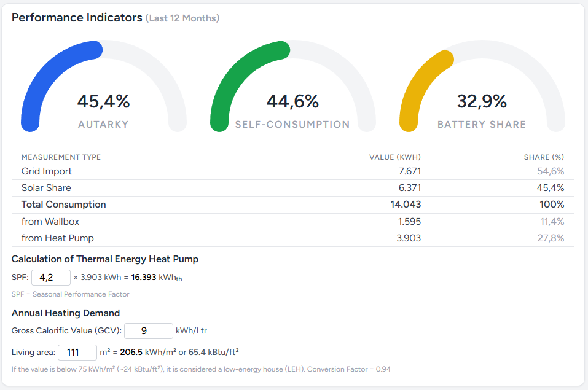Click the Gross Calorific Value input field
Image resolution: width=588 pixels, height=390 pixels.
(x=148, y=331)
